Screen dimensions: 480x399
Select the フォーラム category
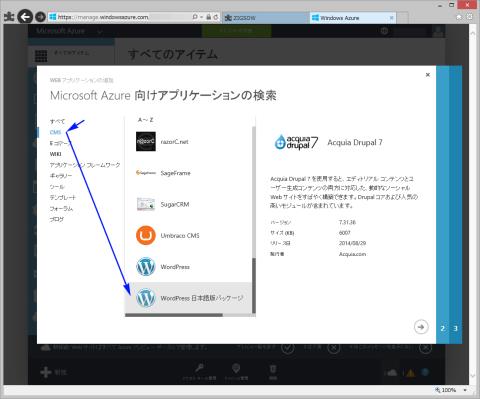pyautogui.click(x=61, y=208)
